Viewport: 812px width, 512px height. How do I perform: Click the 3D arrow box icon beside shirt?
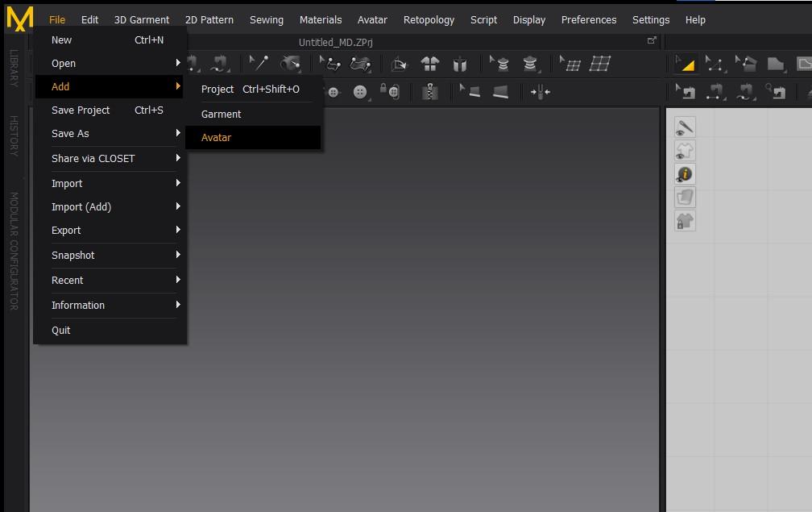click(x=400, y=64)
